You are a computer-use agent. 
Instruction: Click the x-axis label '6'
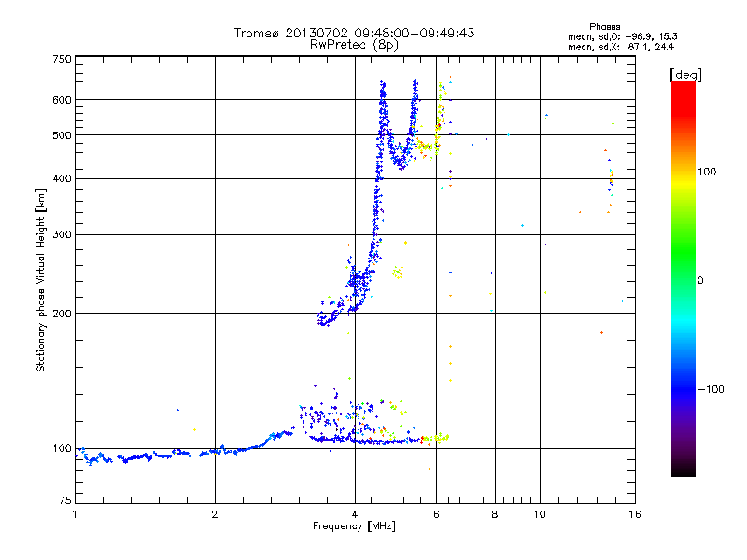(436, 514)
